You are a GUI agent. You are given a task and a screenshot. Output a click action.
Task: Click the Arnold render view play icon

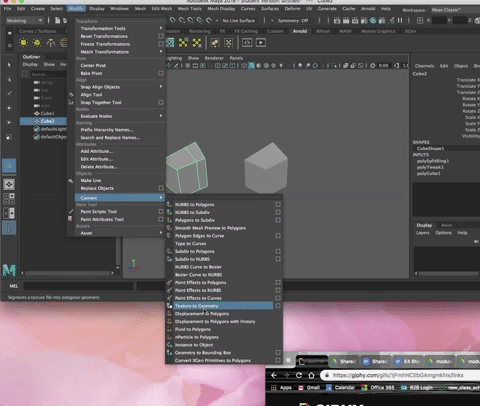pyautogui.click(x=261, y=43)
